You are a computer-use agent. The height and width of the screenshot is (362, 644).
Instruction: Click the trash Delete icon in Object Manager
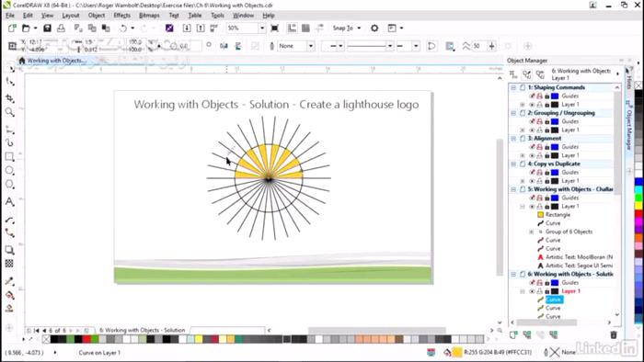click(x=614, y=335)
